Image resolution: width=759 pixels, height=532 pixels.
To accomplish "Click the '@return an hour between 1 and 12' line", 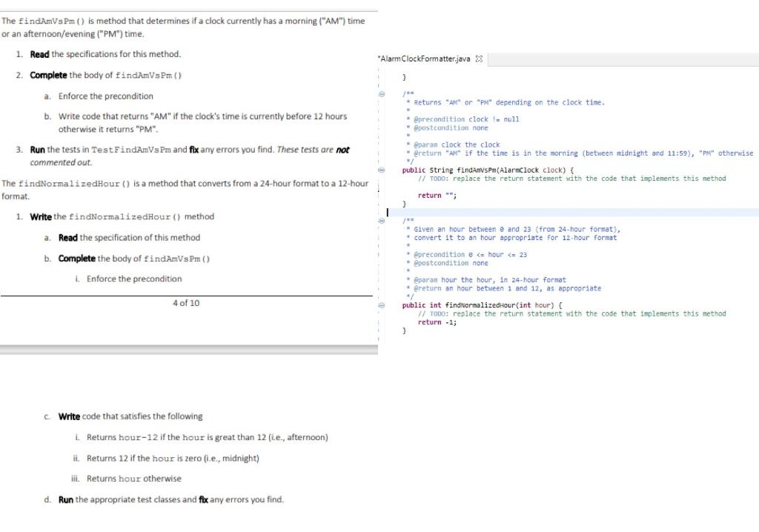I will pyautogui.click(x=503, y=288).
